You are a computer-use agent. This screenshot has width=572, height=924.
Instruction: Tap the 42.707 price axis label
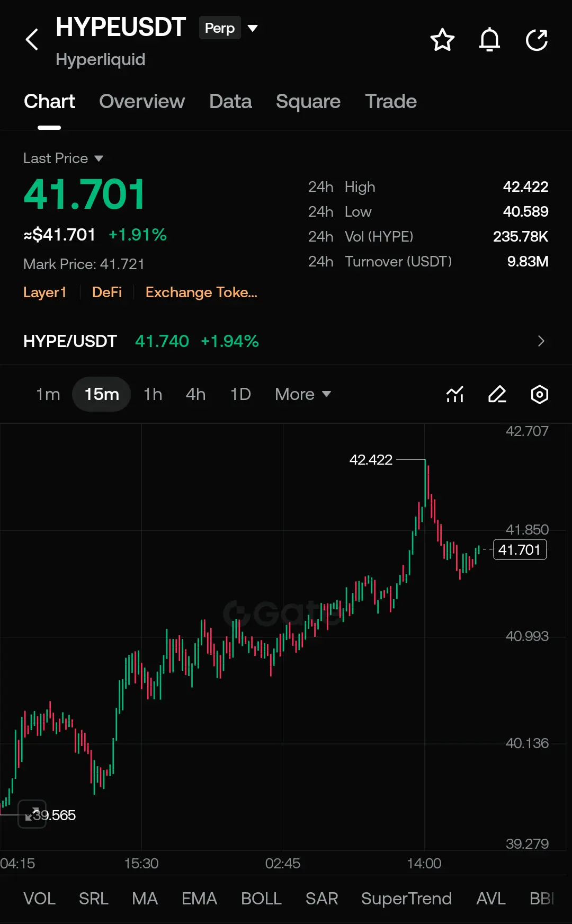pyautogui.click(x=527, y=431)
